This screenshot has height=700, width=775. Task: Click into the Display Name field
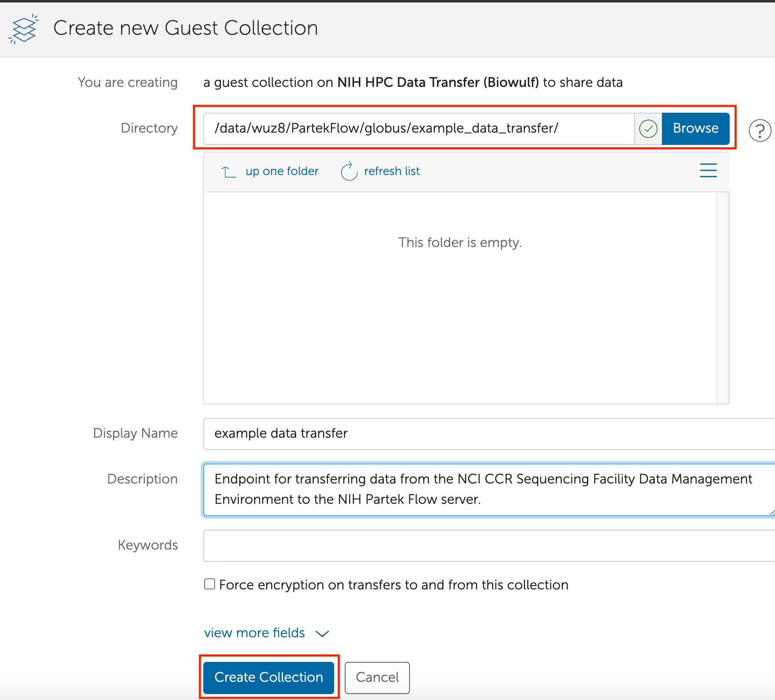pos(487,433)
